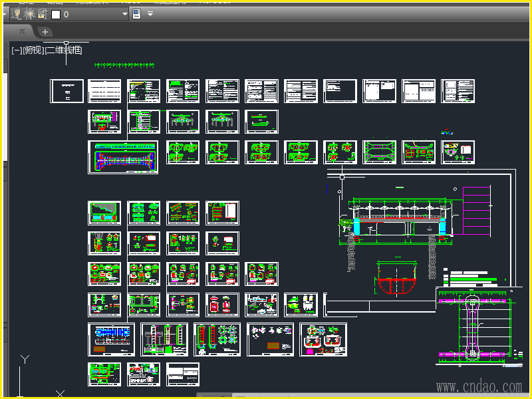Toggle the layer on/off lightbulb icon

17,14
